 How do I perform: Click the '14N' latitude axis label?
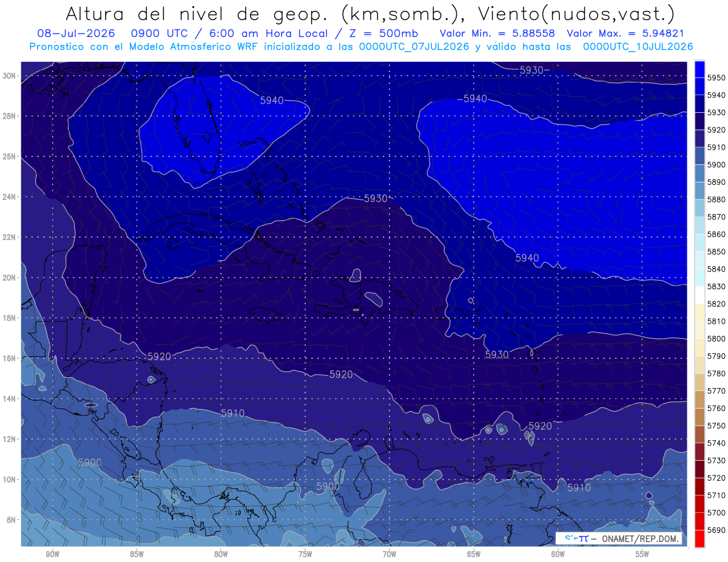point(9,398)
